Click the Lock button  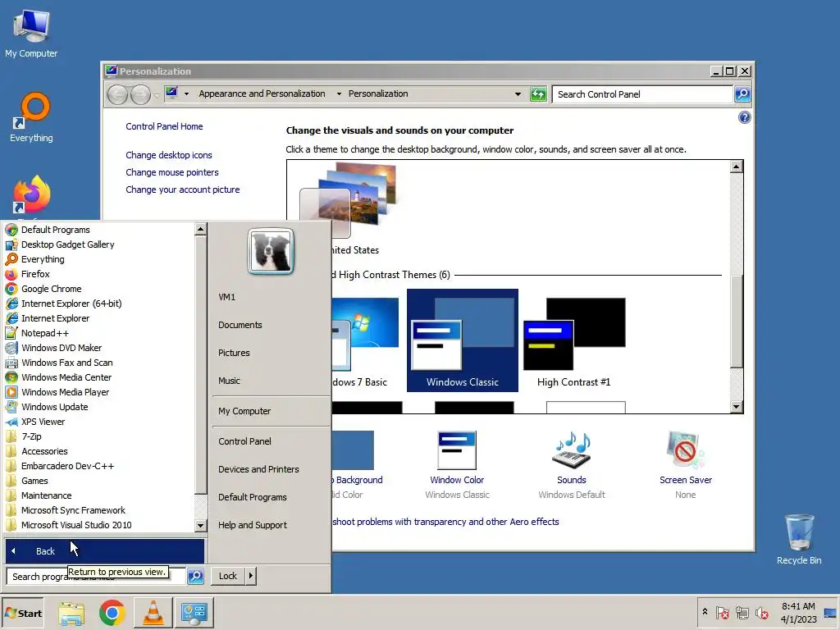(x=228, y=576)
